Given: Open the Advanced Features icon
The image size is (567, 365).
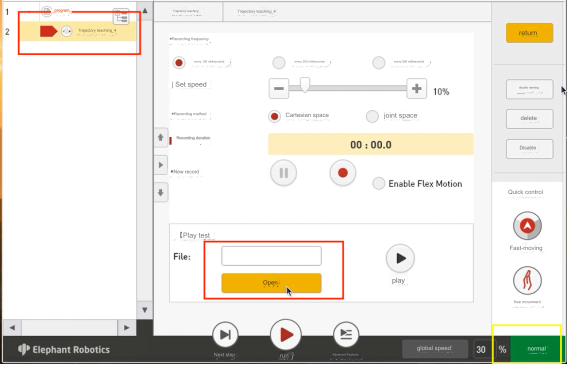Looking at the screenshot, I should pyautogui.click(x=346, y=335).
